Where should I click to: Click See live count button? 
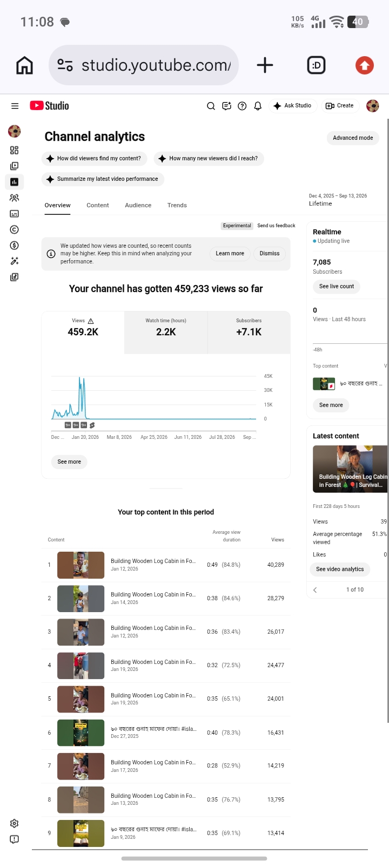click(x=337, y=287)
